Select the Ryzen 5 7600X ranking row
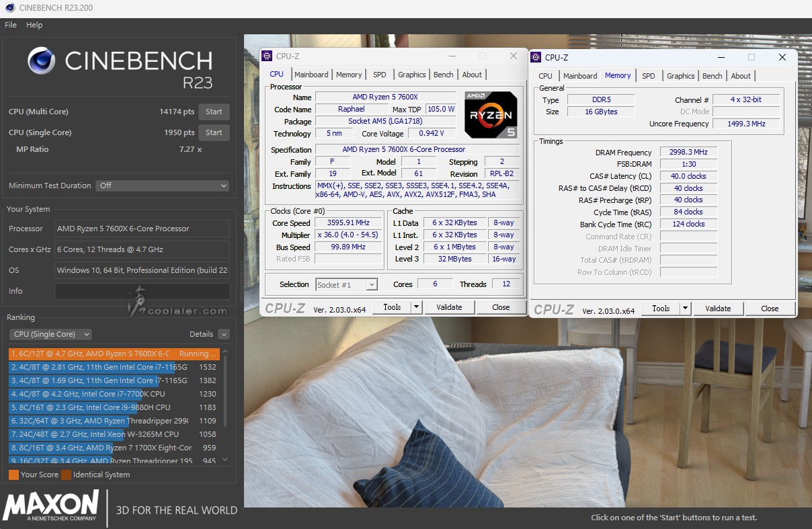The width and height of the screenshot is (812, 529). point(114,354)
